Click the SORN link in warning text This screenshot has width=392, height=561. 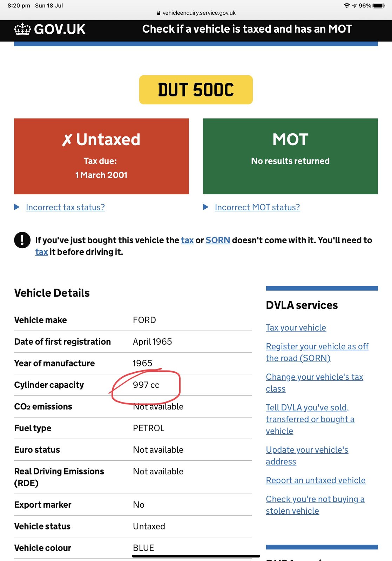(x=218, y=240)
